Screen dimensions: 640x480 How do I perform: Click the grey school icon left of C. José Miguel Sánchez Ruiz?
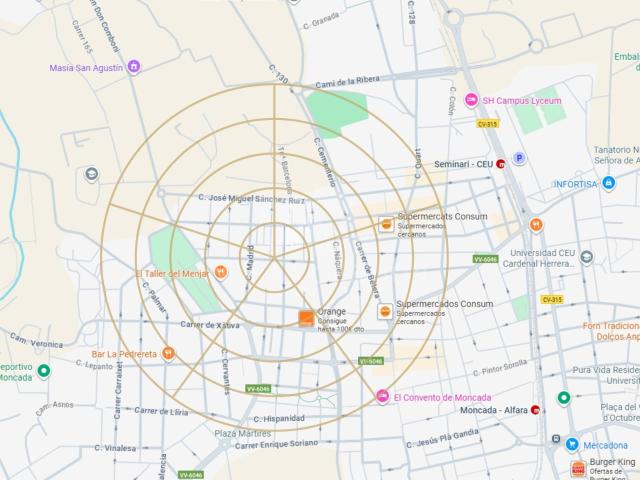click(91, 174)
